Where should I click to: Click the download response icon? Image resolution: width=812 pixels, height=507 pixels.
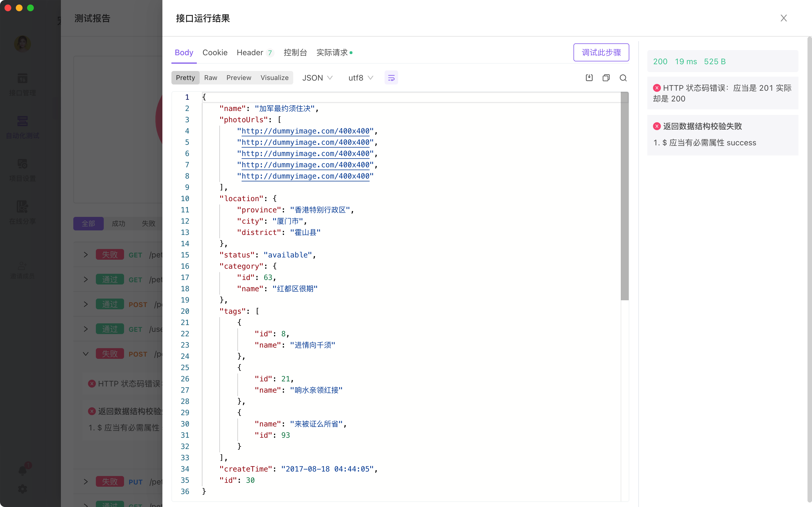pyautogui.click(x=589, y=78)
